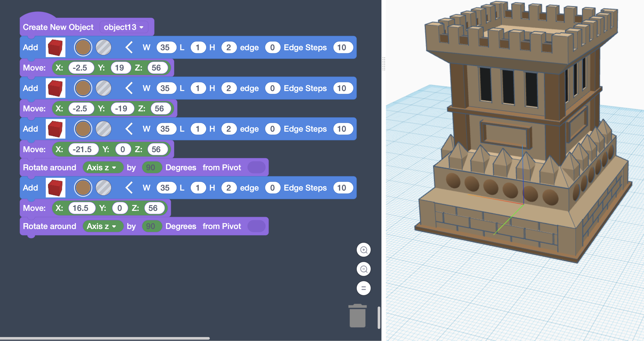This screenshot has width=644, height=341.
Task: Click the red cube icon in the second Add block
Action: [55, 88]
